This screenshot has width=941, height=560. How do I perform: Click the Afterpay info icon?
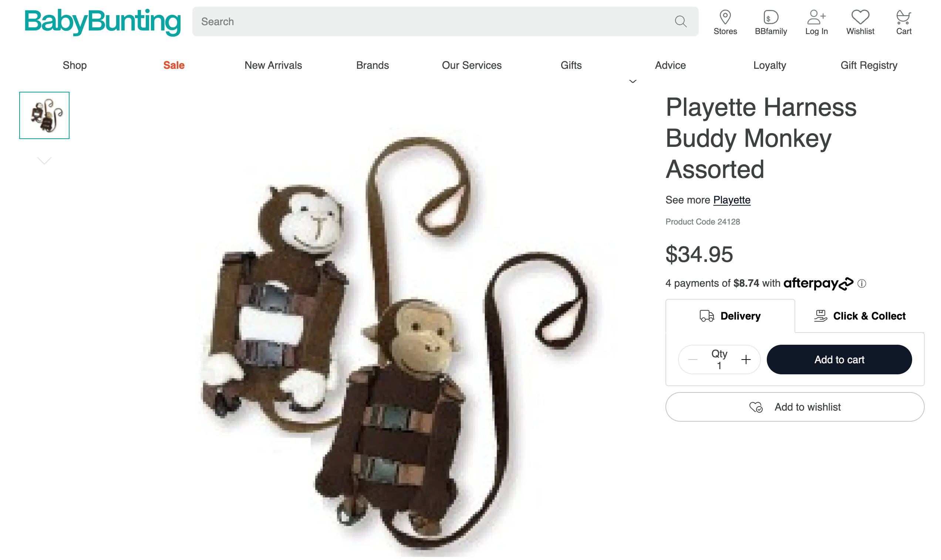tap(861, 283)
